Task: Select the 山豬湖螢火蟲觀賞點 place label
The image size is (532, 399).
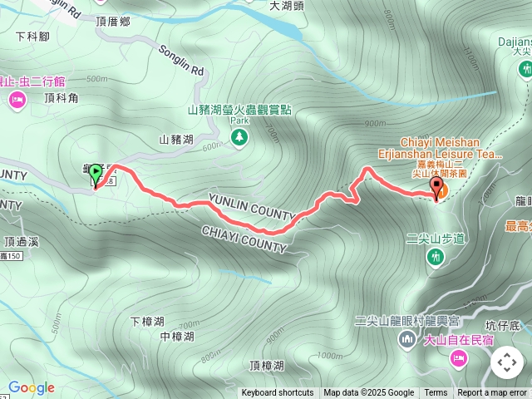Action: (239, 110)
